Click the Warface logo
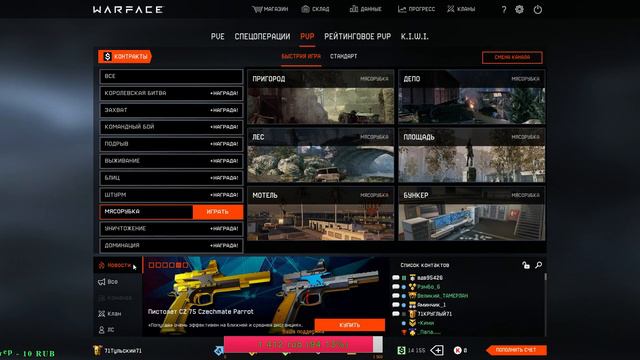Screen dimensions: 640x360 pyautogui.click(x=128, y=9)
